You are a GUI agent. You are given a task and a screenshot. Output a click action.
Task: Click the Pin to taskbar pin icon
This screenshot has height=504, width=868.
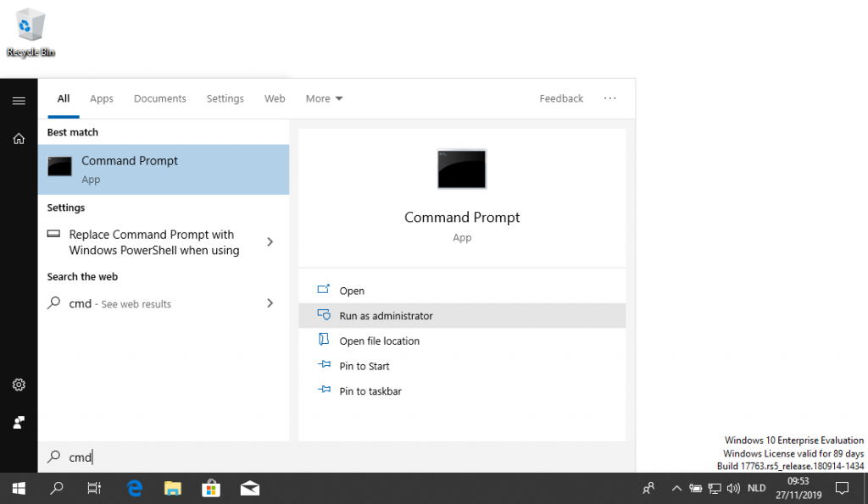[x=325, y=390]
